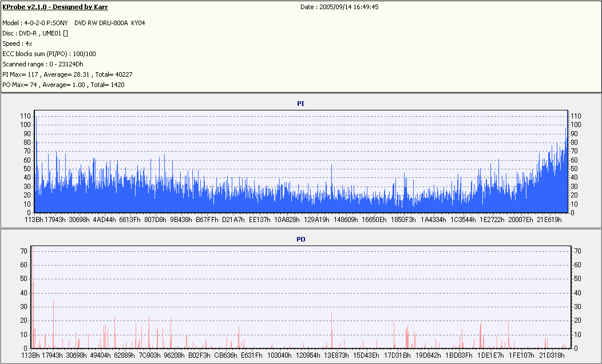The width and height of the screenshot is (602, 364).
Task: Select the Speed 4x info line
Action: (17, 43)
